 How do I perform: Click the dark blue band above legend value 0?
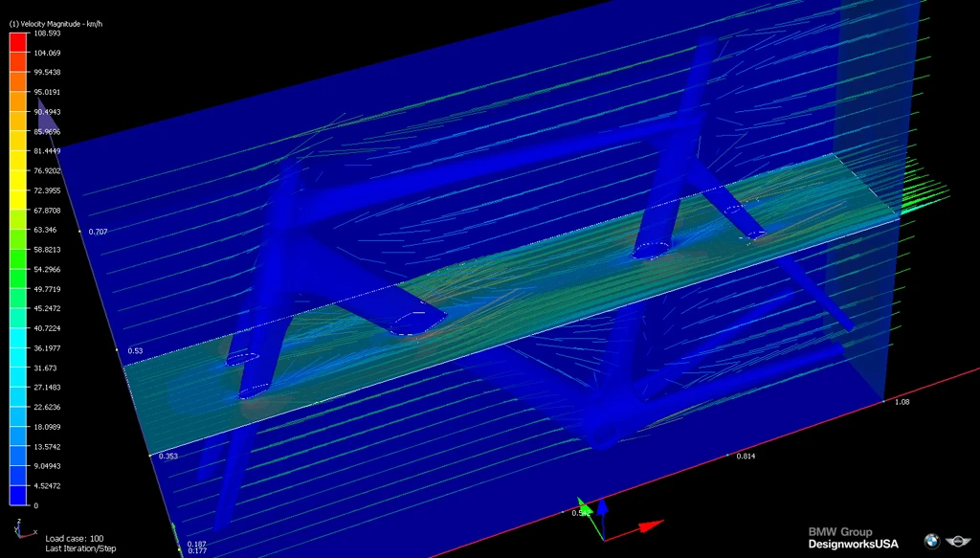(18, 495)
